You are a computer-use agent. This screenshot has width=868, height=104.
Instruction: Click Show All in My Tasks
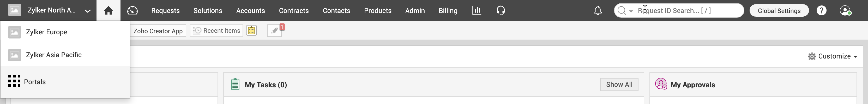(619, 84)
